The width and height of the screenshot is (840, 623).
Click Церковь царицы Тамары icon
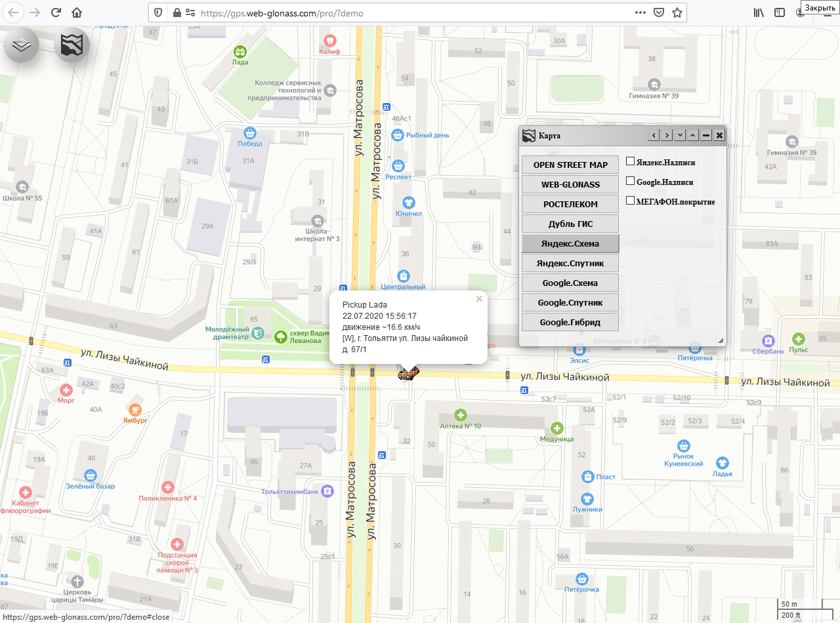[x=77, y=581]
